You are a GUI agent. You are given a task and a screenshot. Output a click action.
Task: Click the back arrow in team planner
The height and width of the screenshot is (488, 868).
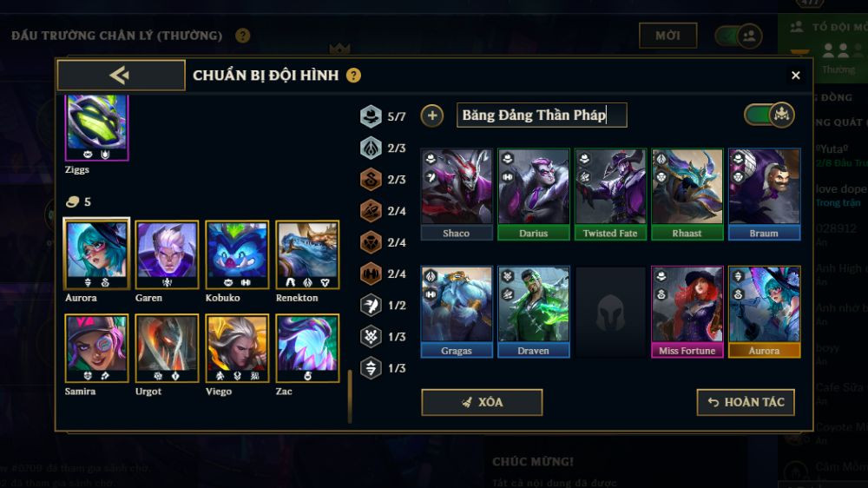121,75
